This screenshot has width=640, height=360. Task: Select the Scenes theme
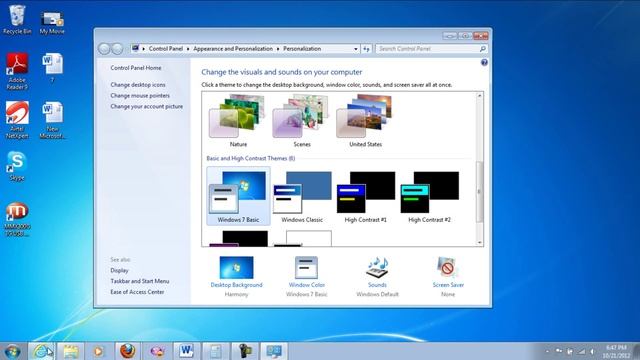coord(302,121)
